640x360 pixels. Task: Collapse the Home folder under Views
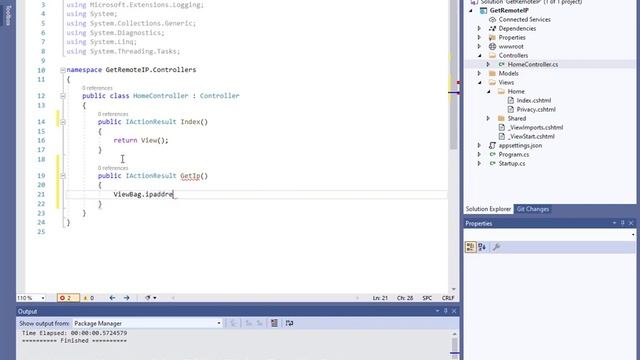[x=489, y=91]
